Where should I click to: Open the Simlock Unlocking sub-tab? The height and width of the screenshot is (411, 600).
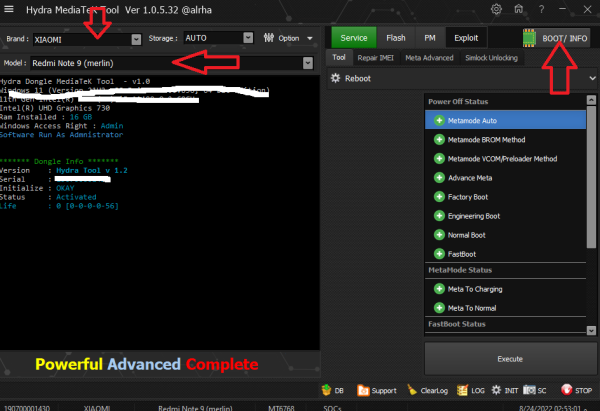click(491, 58)
